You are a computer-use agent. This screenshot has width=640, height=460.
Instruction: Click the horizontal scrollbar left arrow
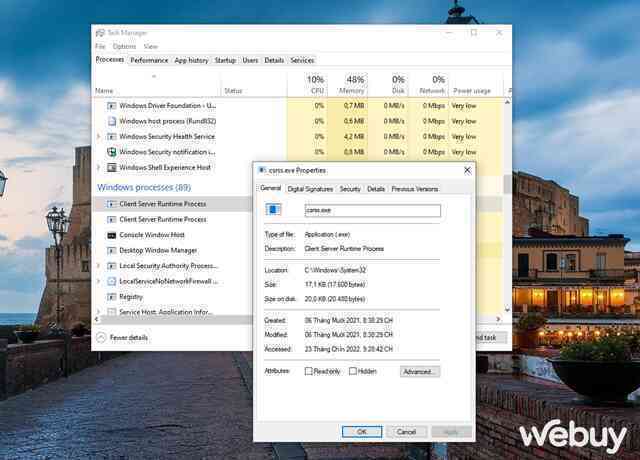coord(97,319)
